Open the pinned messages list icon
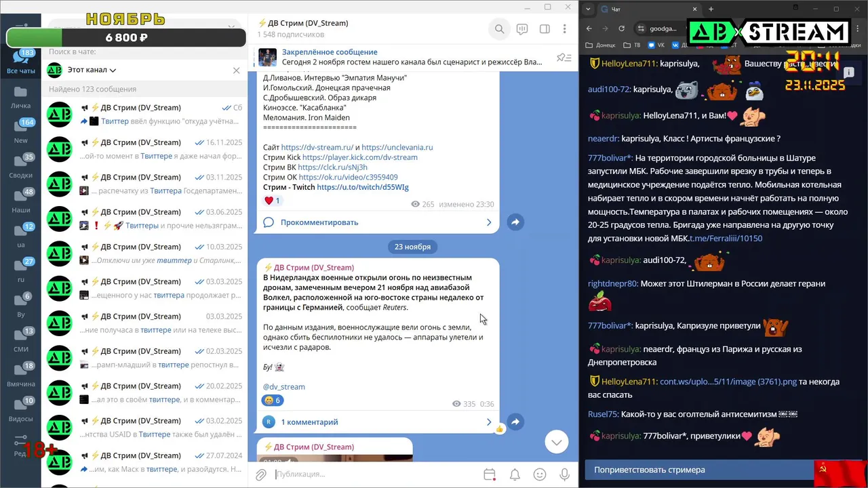Screen dimensions: 868x488 [x=564, y=58]
